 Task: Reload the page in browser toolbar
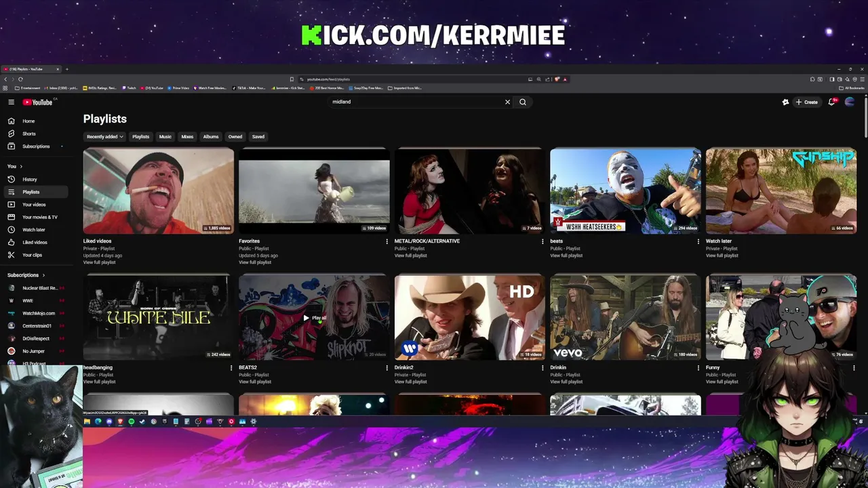point(20,79)
